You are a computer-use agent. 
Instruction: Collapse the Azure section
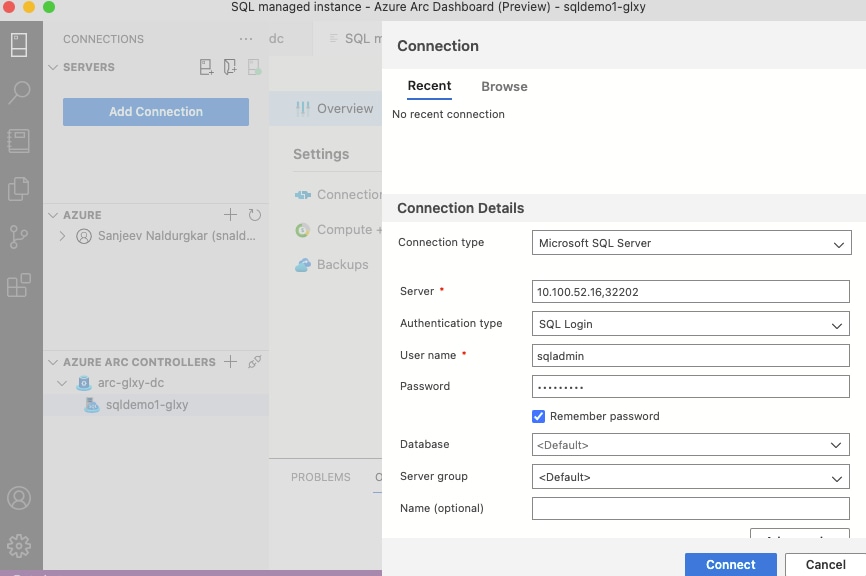coord(53,215)
